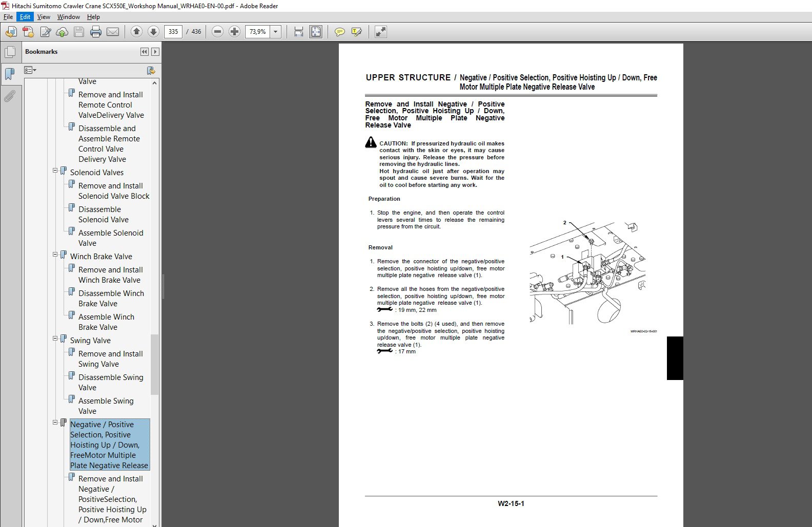Click the fit one full page icon
Viewport: 812px width, 527px height.
(x=316, y=32)
